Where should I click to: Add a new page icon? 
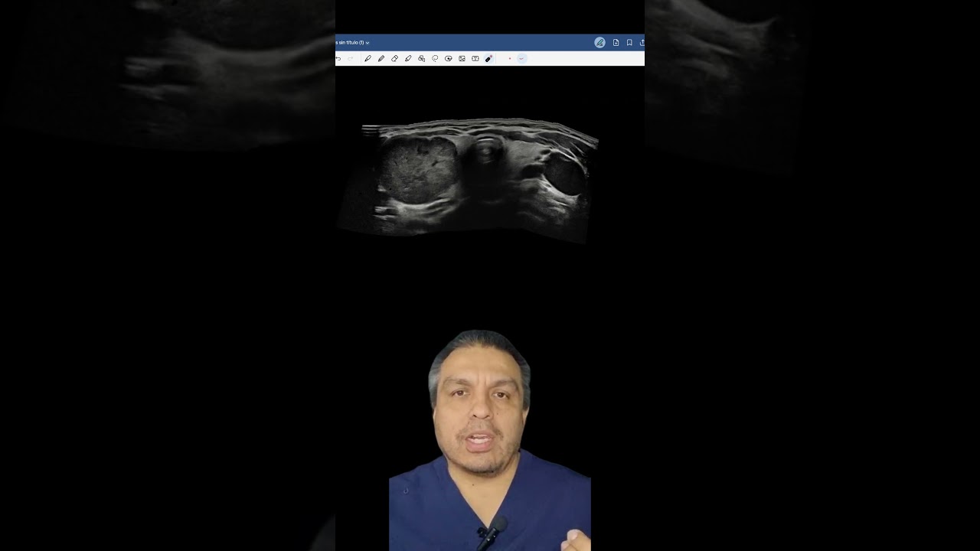[x=616, y=43]
